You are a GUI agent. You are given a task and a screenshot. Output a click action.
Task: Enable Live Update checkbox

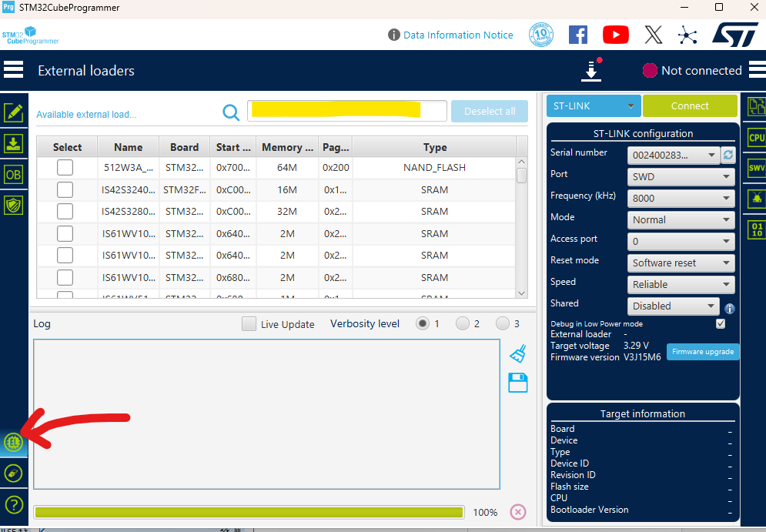[249, 324]
